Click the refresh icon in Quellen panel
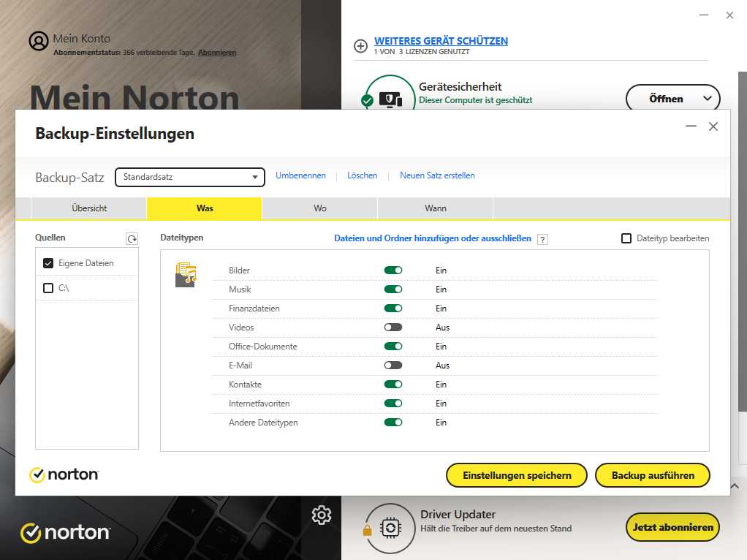 tap(130, 237)
